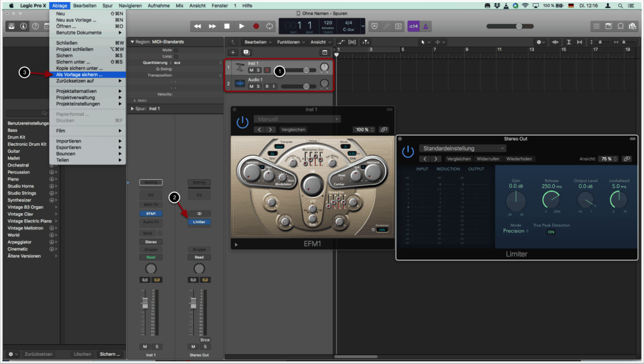Toggle the Count-in button
The width and height of the screenshot is (644, 364).
[x=413, y=26]
